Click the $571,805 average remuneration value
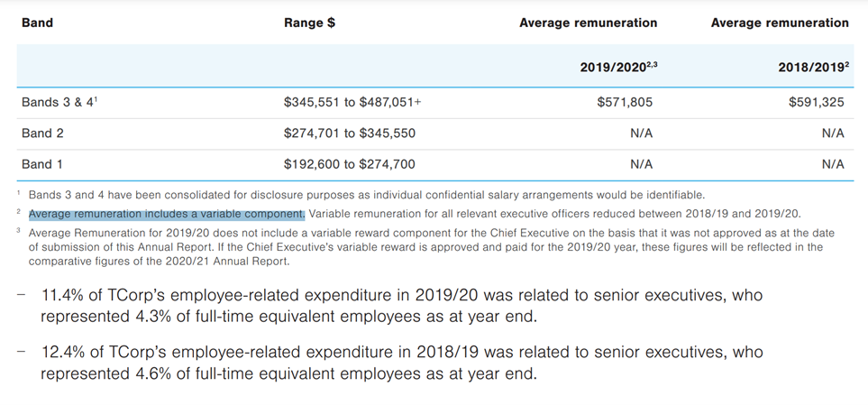This screenshot has height=405, width=868. pos(625,102)
